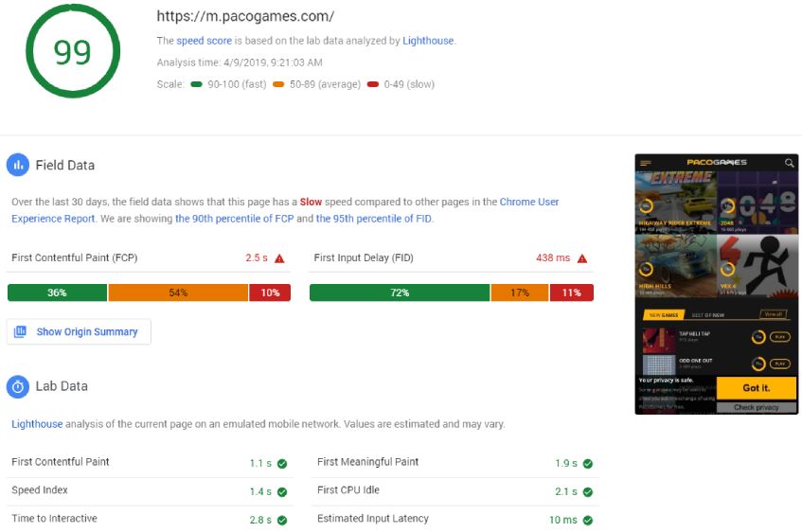Click the Speed Index label
802x532 pixels.
(x=40, y=490)
